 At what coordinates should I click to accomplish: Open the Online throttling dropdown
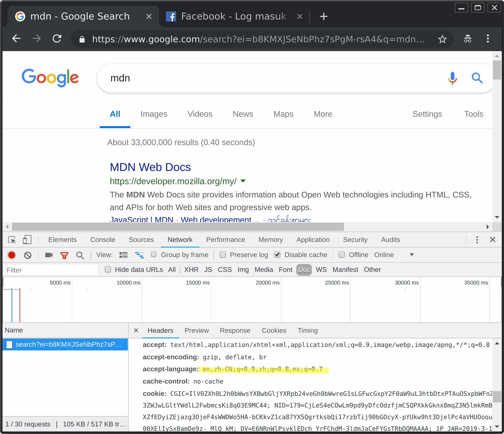click(x=394, y=255)
